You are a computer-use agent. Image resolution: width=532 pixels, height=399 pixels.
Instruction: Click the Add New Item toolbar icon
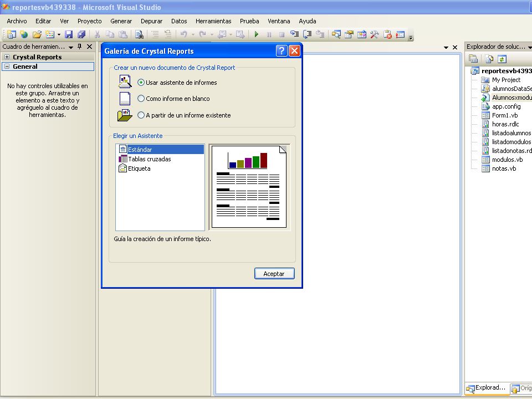click(x=50, y=34)
